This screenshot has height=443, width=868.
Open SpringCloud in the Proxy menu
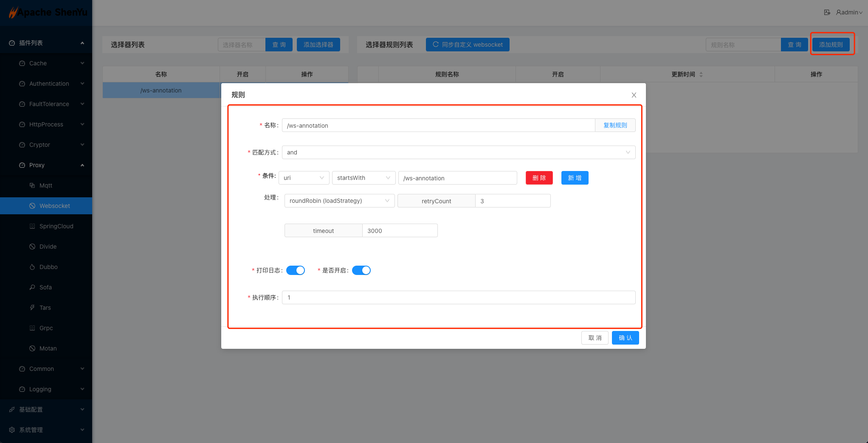[56, 226]
